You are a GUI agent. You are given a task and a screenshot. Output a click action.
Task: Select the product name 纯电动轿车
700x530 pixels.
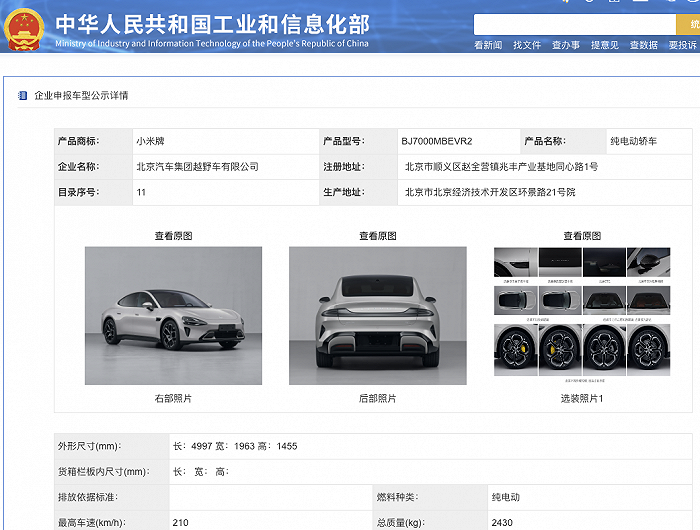[x=633, y=141]
